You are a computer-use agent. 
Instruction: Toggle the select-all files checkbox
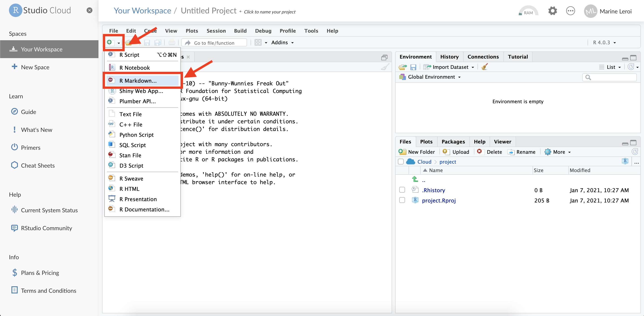point(401,162)
